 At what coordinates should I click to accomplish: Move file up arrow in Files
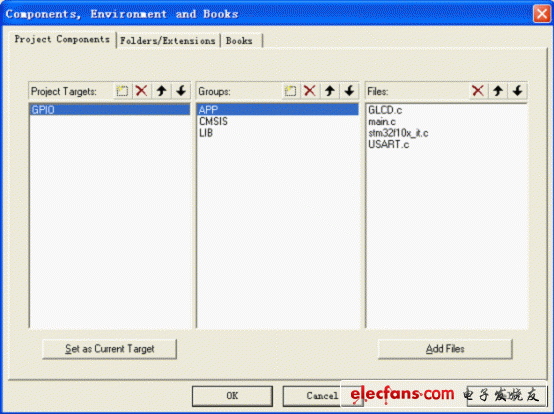(498, 91)
